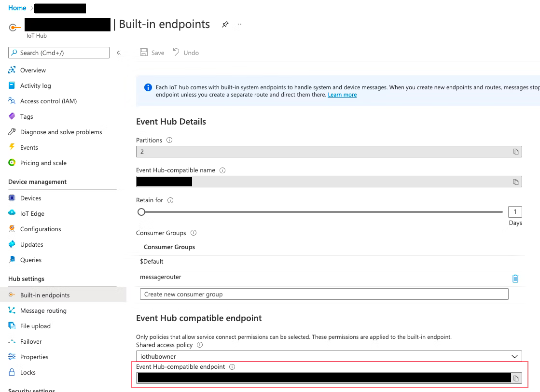Click the Updates icon
This screenshot has height=392, width=540.
tap(12, 244)
